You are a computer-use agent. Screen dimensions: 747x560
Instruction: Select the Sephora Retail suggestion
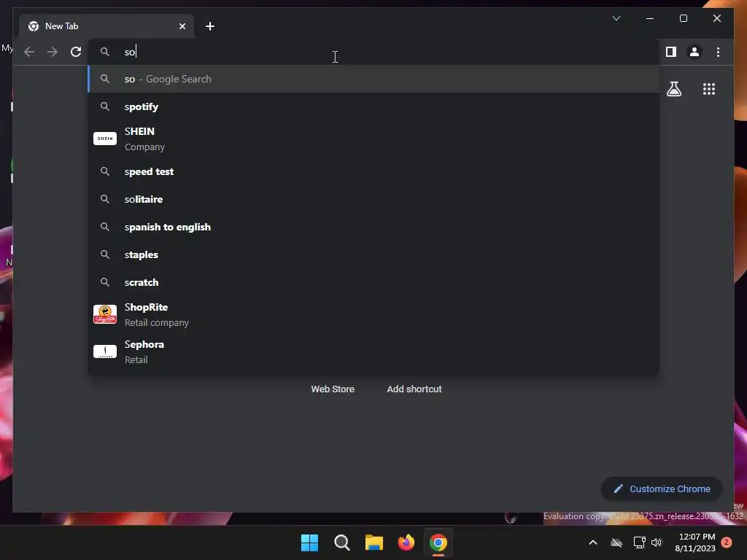tap(374, 351)
